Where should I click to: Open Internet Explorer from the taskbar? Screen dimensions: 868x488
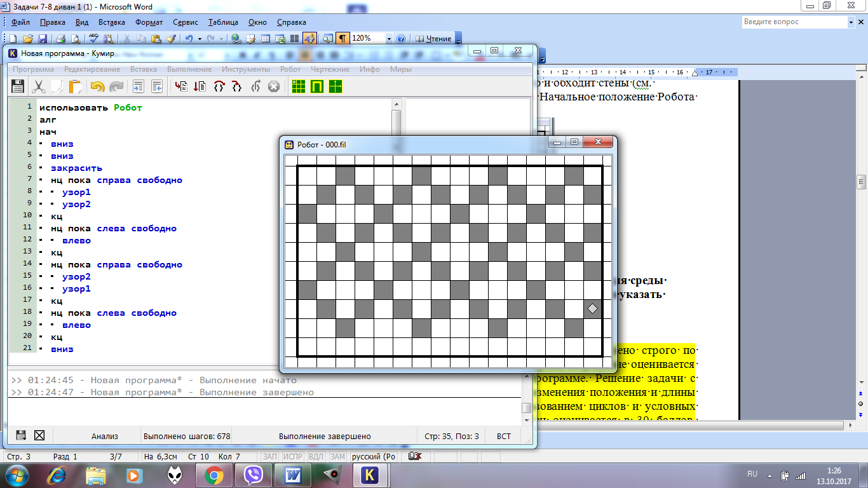[x=56, y=474]
